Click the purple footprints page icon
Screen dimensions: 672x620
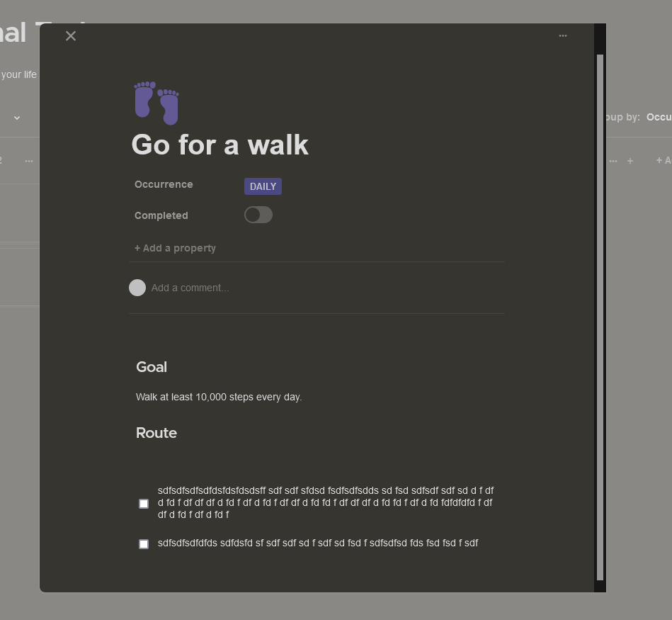(x=156, y=103)
